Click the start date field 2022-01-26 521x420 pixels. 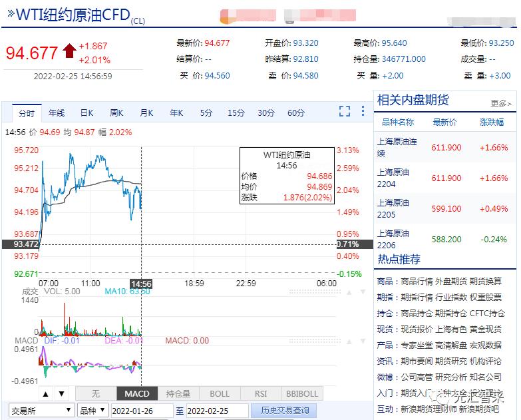coord(142,411)
